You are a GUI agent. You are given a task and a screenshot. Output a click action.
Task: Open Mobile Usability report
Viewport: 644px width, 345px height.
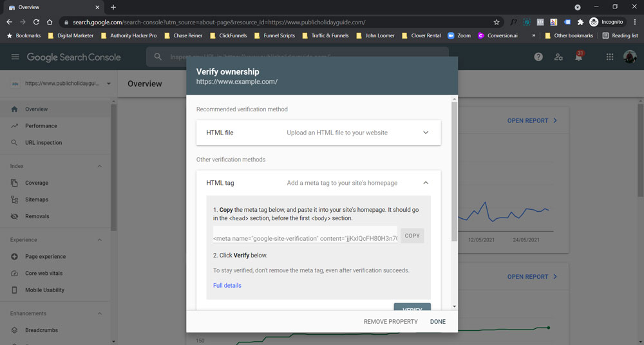coord(55,290)
